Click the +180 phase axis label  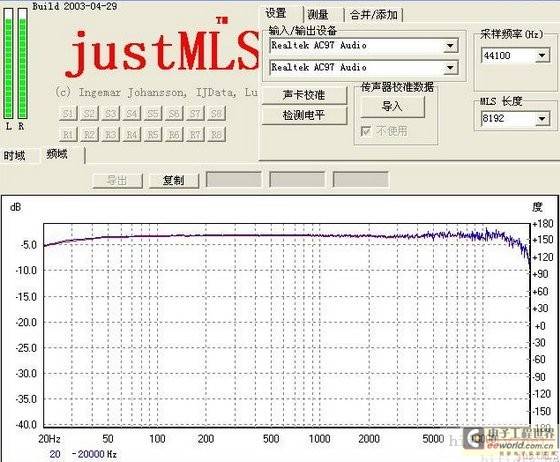(x=543, y=224)
